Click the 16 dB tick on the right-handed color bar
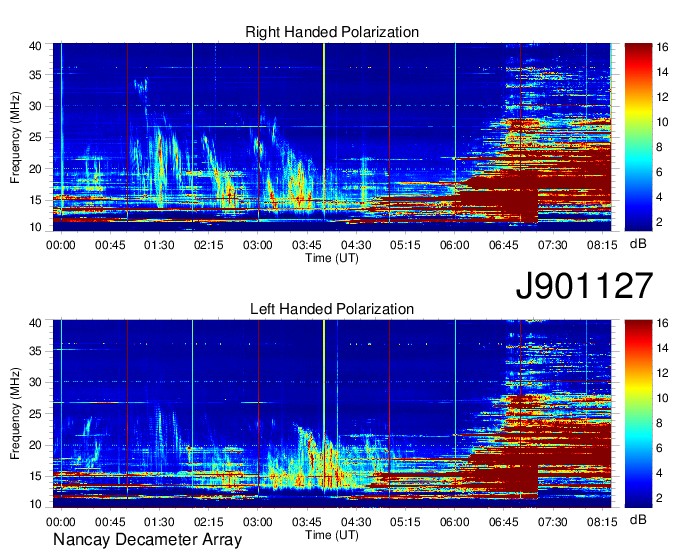This screenshot has height=552, width=680. pos(662,47)
